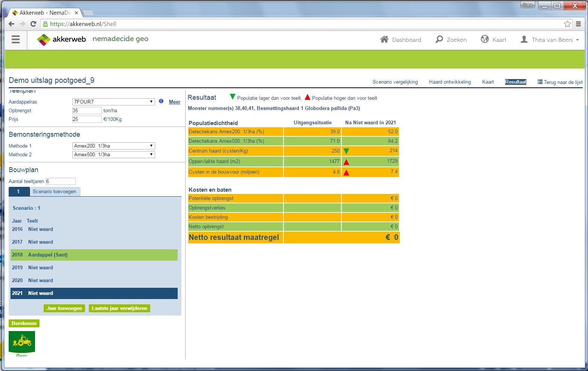This screenshot has height=371, width=588.
Task: Reload the page
Action: [33, 24]
